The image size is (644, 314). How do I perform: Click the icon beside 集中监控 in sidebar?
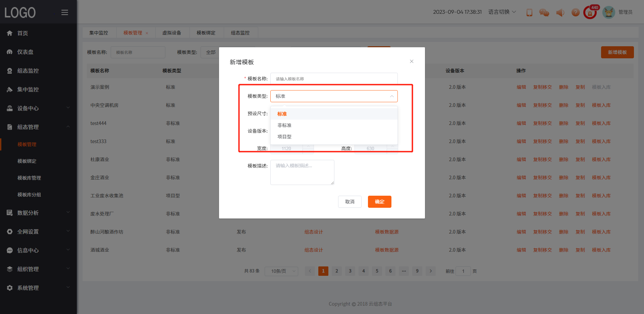coord(10,89)
